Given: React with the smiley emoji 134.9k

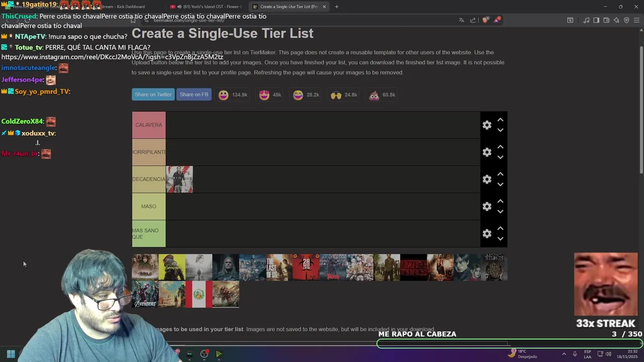Looking at the screenshot, I should 233,95.
